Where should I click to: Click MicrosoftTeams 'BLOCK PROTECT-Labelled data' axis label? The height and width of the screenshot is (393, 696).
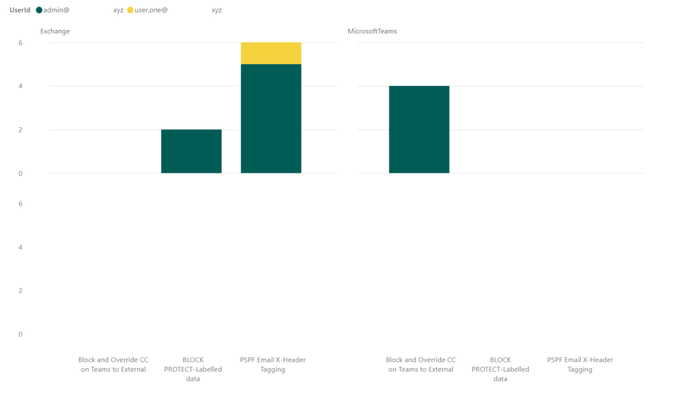[x=500, y=369]
